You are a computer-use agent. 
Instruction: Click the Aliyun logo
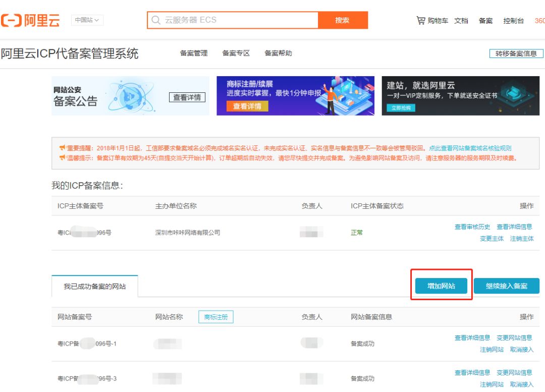pyautogui.click(x=30, y=20)
